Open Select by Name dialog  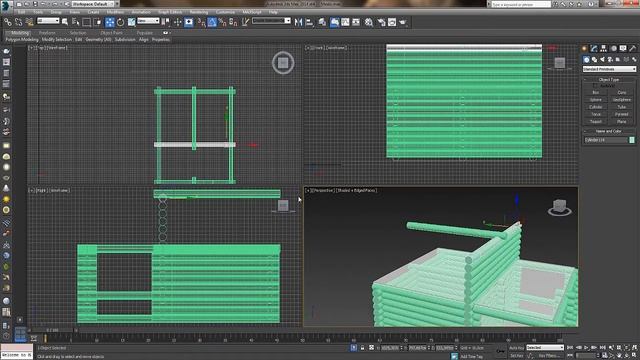[76, 22]
